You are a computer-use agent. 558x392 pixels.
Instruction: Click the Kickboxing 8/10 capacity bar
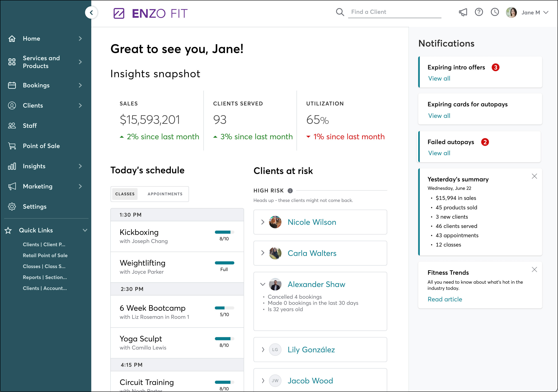(224, 232)
